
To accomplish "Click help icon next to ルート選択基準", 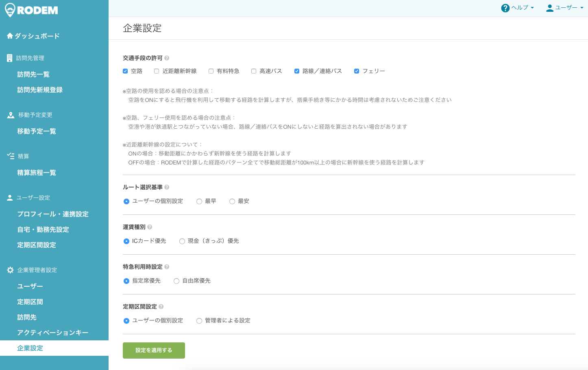I will (x=167, y=187).
